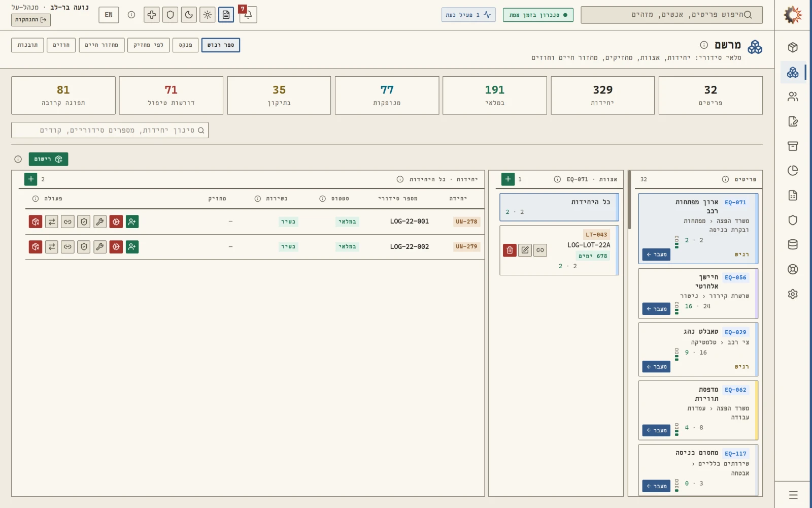Add a lot for EQ-071 with plus
This screenshot has width=812, height=508.
508,179
